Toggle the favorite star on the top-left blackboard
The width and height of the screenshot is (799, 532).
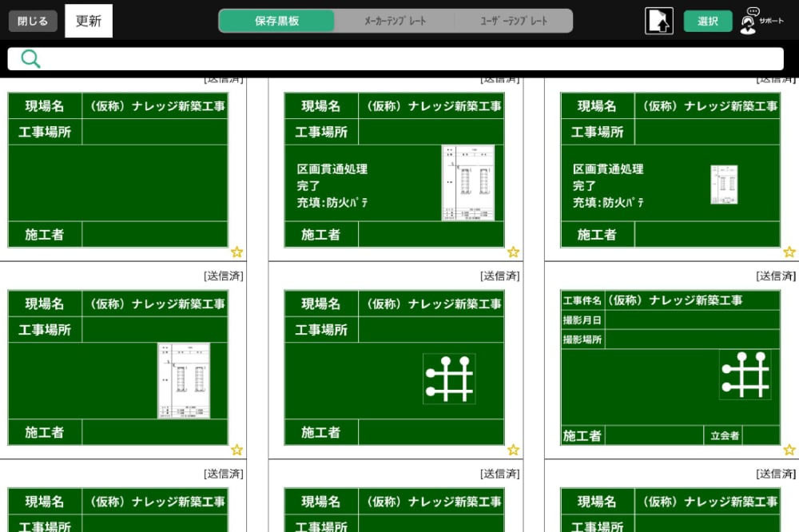point(237,252)
